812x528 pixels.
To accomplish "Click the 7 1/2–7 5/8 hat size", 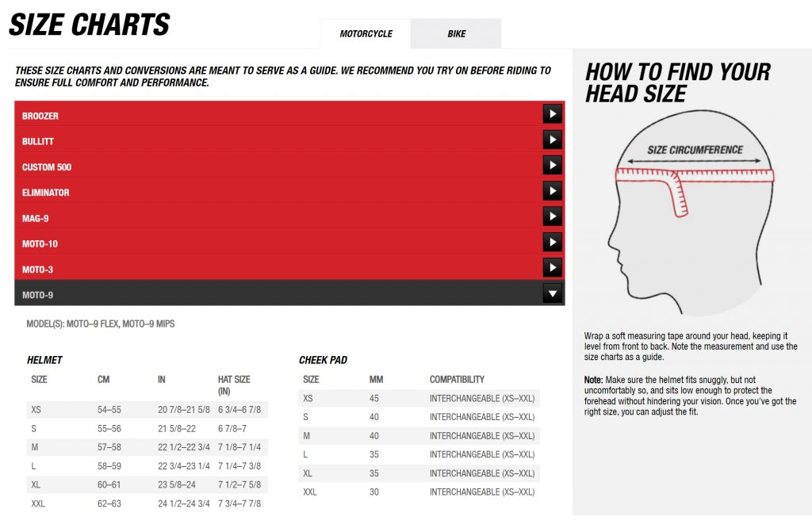I will point(239,485).
